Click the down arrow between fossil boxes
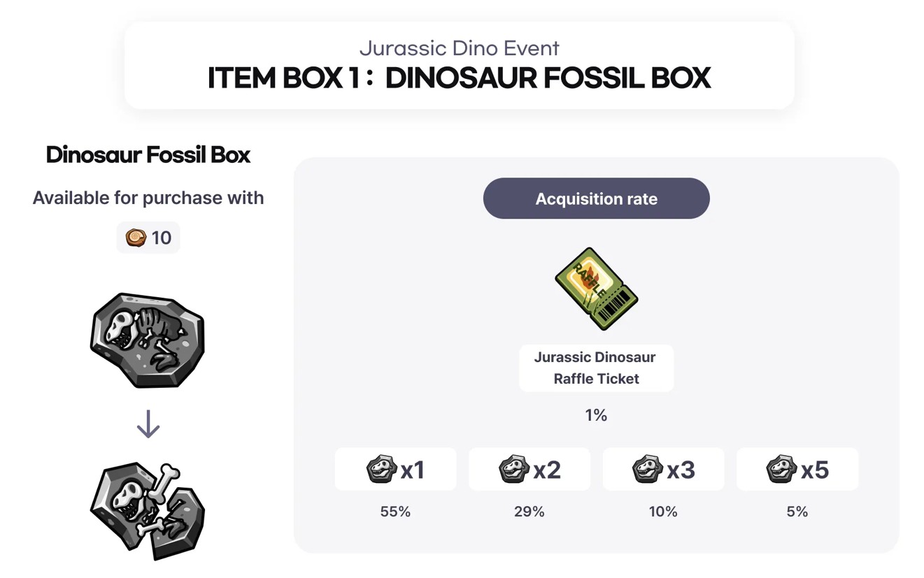This screenshot has width=924, height=578. (x=148, y=424)
